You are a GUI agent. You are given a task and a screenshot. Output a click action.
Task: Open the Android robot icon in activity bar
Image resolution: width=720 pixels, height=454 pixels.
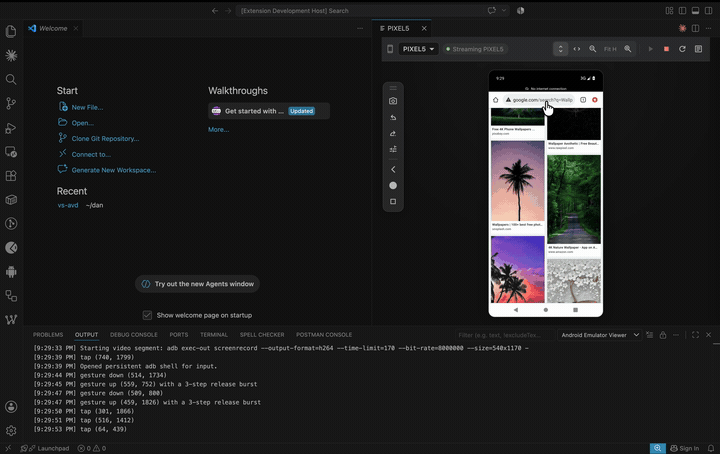(x=11, y=272)
